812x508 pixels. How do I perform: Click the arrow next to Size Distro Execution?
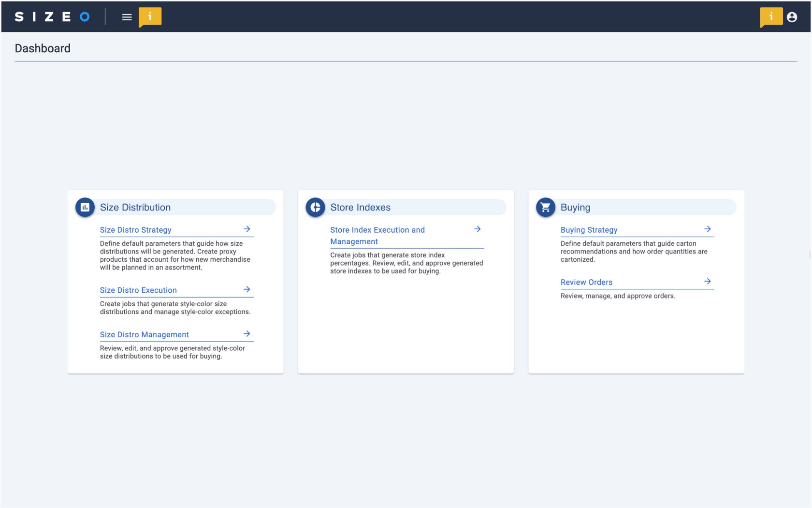pyautogui.click(x=247, y=289)
